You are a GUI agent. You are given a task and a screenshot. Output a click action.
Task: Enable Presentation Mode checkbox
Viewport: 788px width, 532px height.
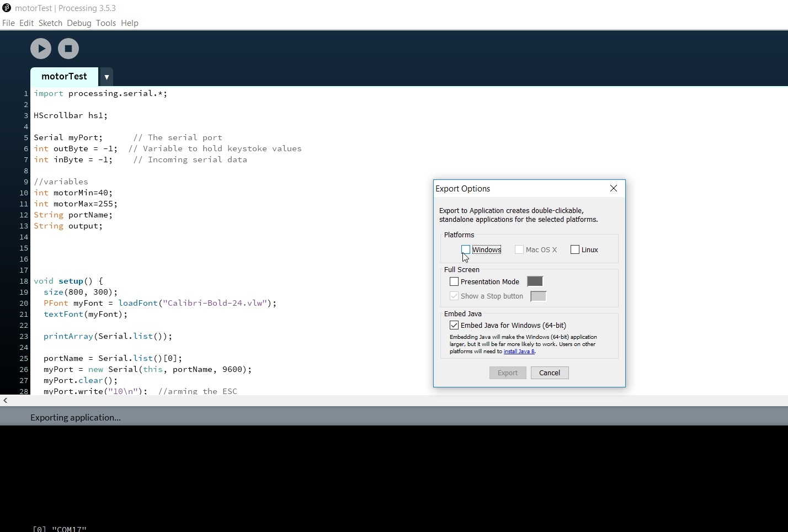(x=454, y=281)
